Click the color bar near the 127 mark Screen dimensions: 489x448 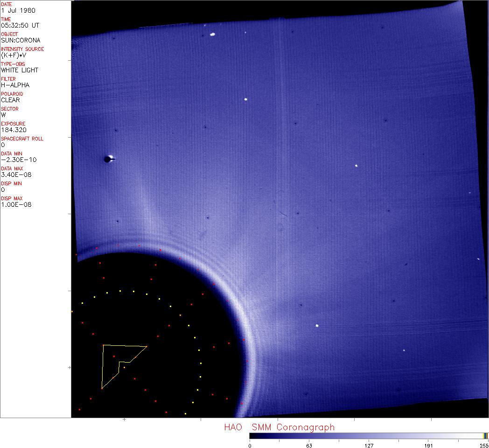point(369,436)
